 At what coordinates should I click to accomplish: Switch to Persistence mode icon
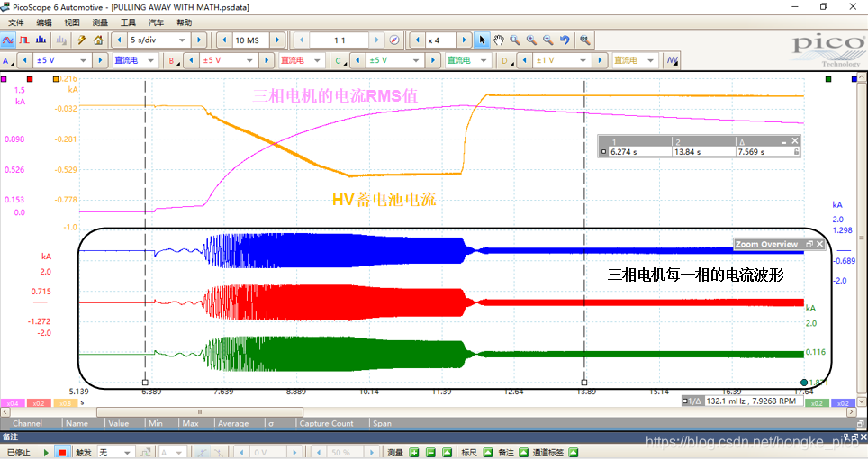click(x=24, y=40)
